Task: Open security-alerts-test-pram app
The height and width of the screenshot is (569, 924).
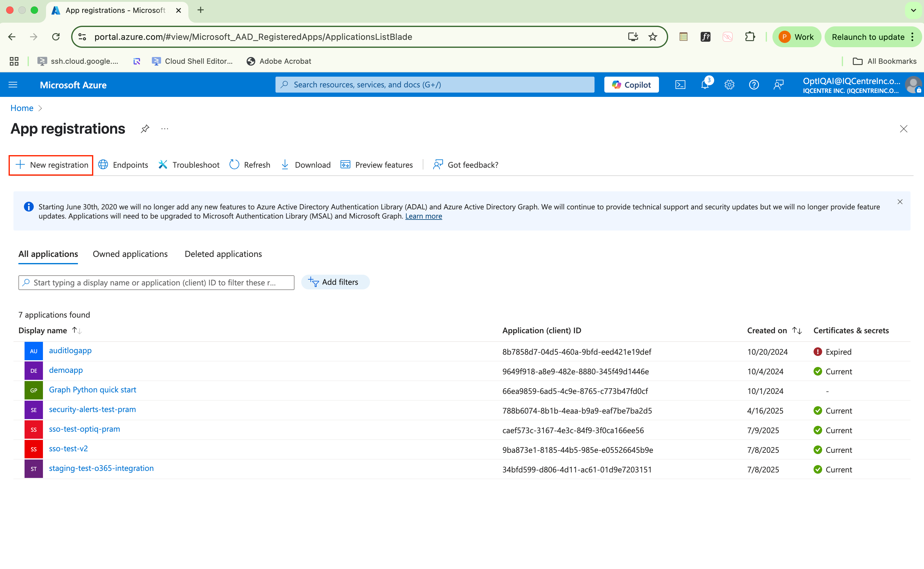Action: [92, 409]
